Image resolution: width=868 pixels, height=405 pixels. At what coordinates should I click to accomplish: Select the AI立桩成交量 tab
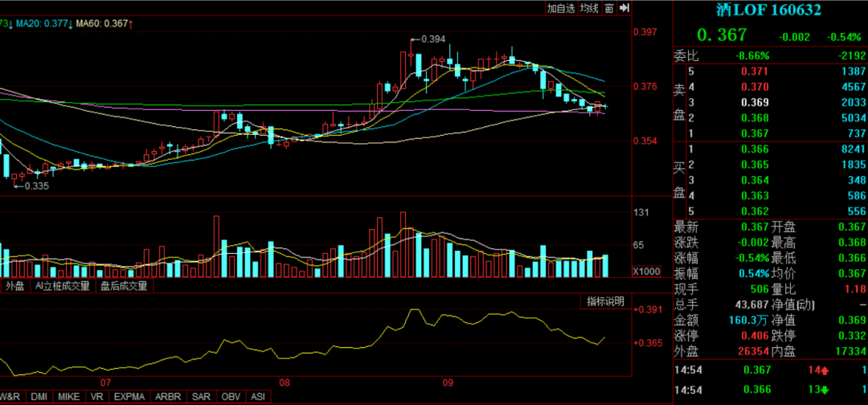click(x=63, y=285)
